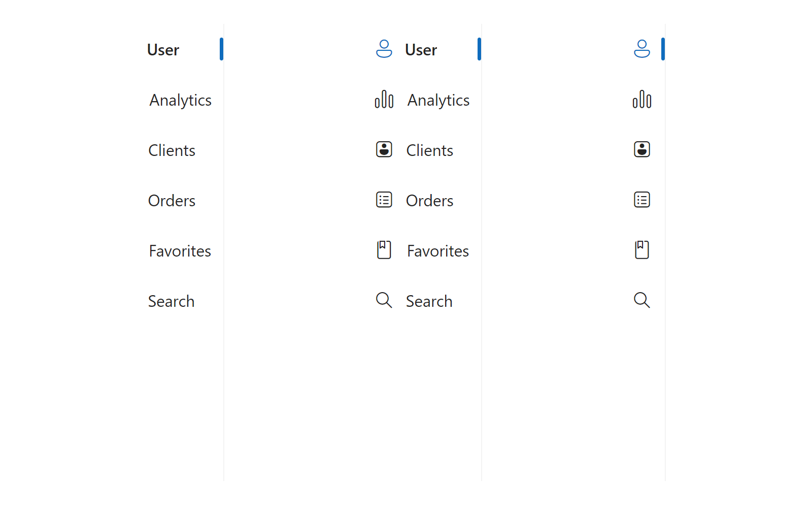Select the bookmark icon in the icon-only list
The width and height of the screenshot is (812, 508).
pyautogui.click(x=642, y=250)
